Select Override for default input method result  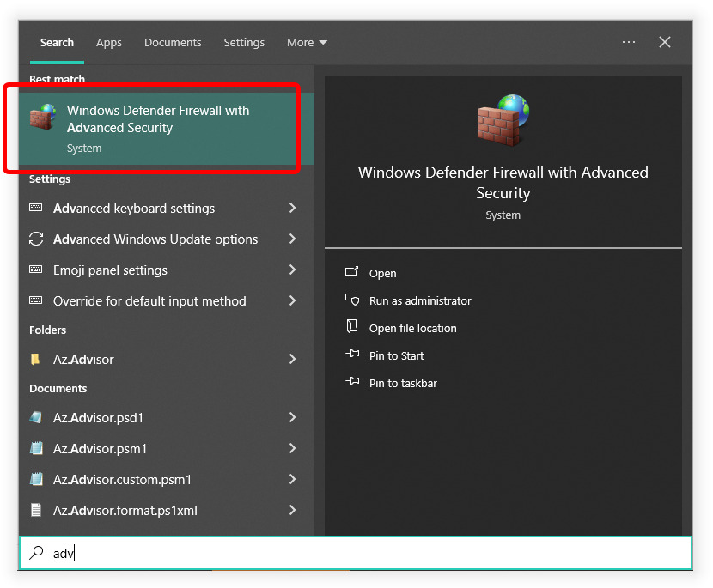pos(167,300)
